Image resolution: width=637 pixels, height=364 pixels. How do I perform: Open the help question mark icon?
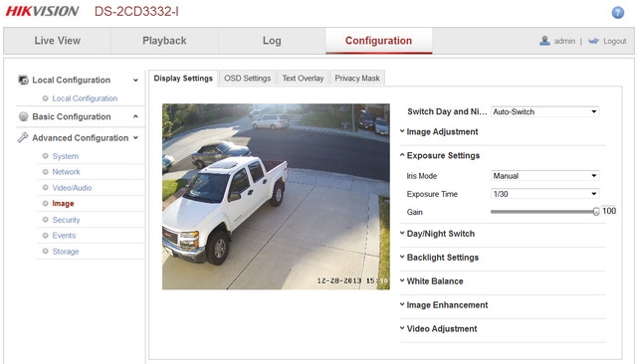(x=617, y=12)
